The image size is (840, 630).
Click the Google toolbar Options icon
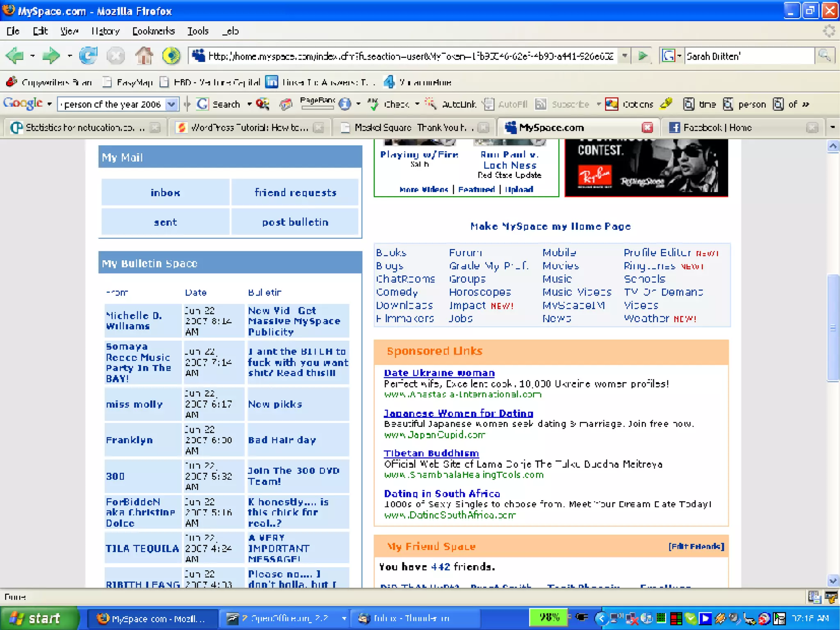pyautogui.click(x=612, y=104)
